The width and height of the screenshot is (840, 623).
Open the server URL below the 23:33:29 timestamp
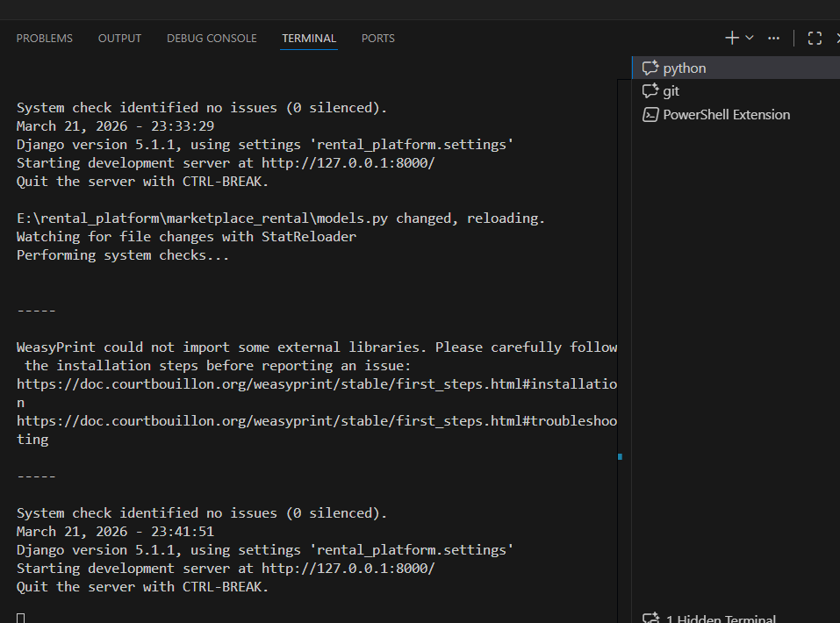point(348,163)
